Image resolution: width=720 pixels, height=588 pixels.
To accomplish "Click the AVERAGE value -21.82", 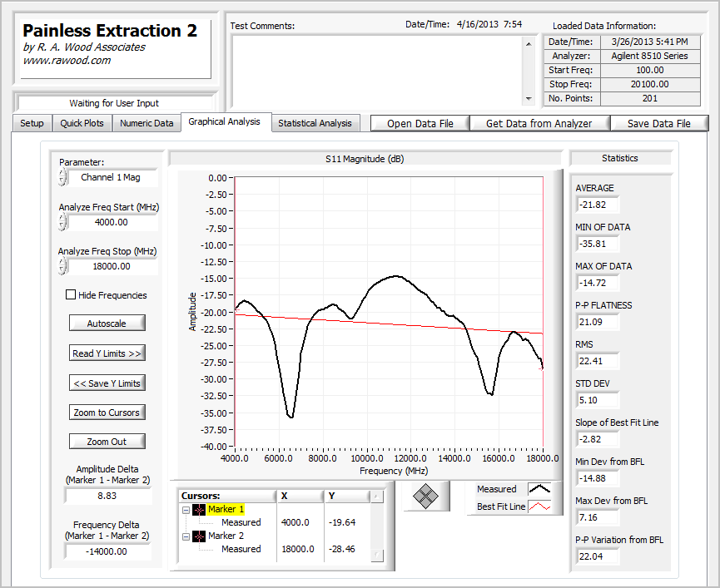I will (x=598, y=205).
